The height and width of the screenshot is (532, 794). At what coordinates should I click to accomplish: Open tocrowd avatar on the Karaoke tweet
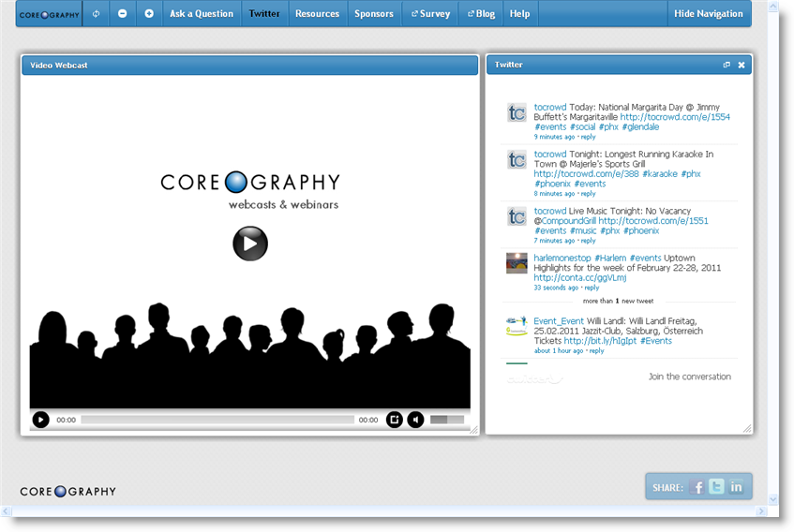point(517,160)
